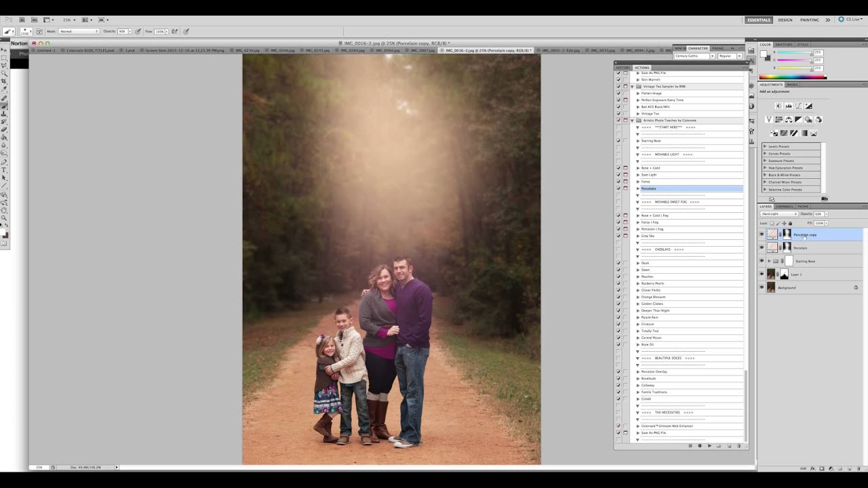Select the Type tool in toolbox
The image size is (868, 488).
coord(4,169)
